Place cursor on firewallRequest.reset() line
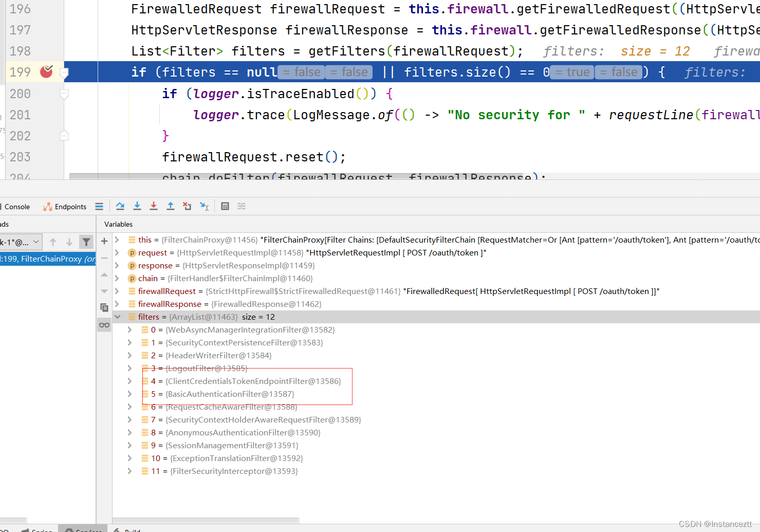The height and width of the screenshot is (532, 760). coord(254,157)
